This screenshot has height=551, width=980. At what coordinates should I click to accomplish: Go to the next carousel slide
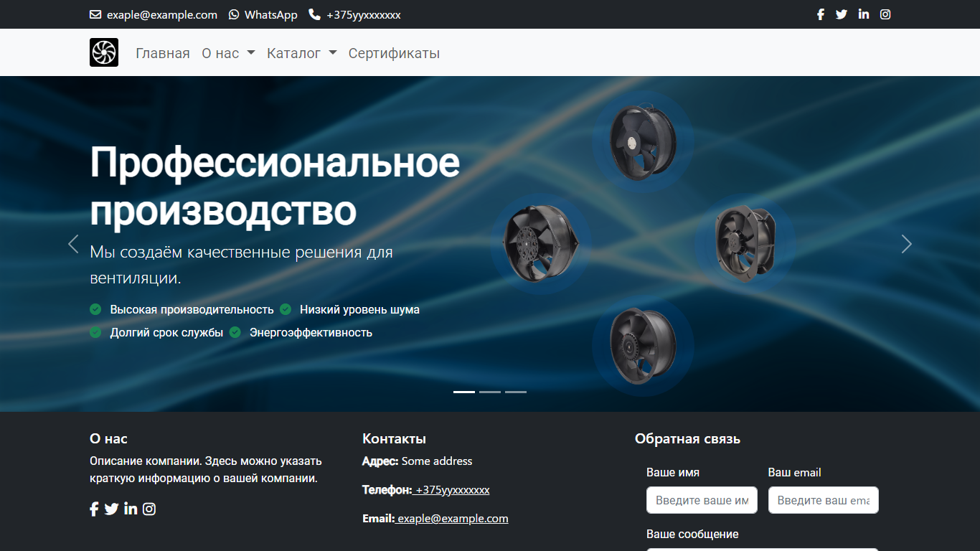(907, 244)
